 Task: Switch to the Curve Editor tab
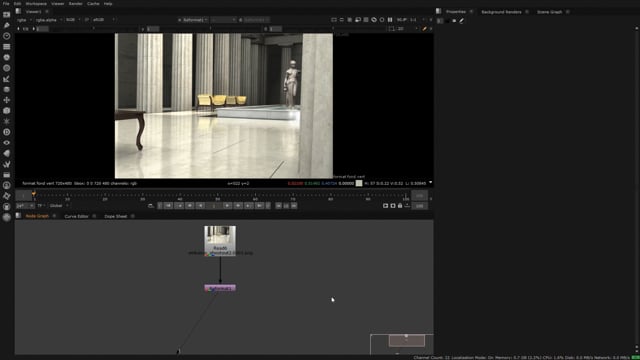[76, 216]
